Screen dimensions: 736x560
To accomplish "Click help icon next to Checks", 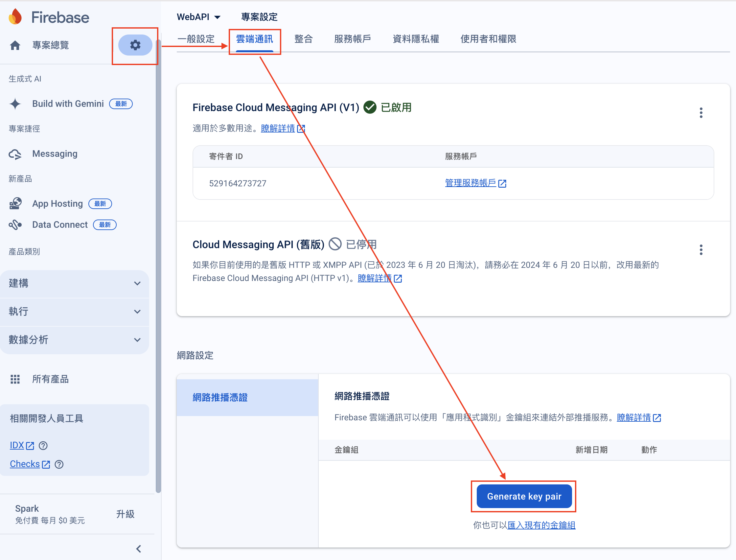I will [59, 464].
